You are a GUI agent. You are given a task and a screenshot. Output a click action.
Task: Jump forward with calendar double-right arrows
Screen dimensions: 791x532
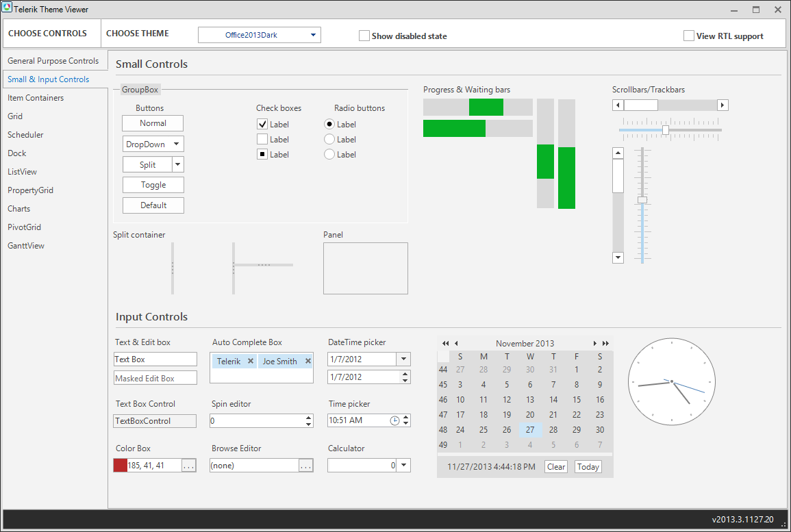click(x=606, y=344)
